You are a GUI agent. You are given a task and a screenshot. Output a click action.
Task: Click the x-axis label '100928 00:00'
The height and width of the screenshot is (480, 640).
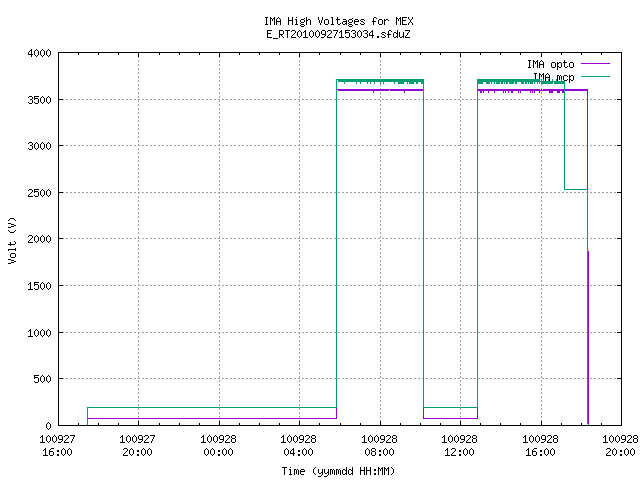[x=218, y=446]
